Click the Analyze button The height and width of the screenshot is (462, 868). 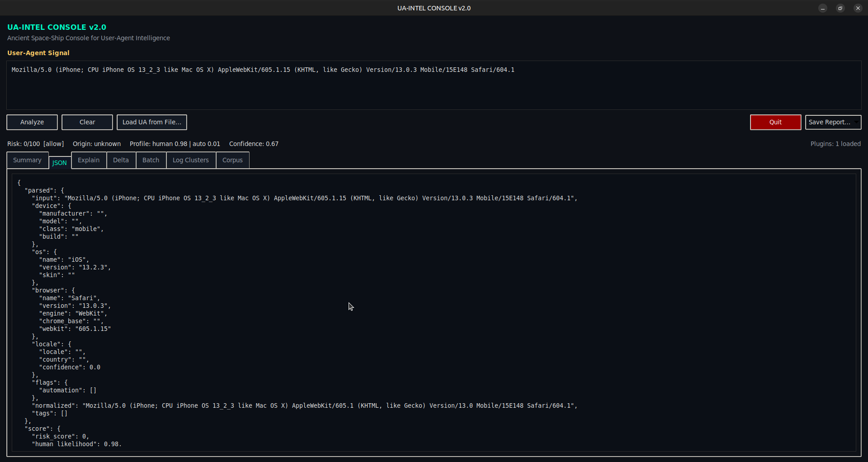click(x=32, y=122)
